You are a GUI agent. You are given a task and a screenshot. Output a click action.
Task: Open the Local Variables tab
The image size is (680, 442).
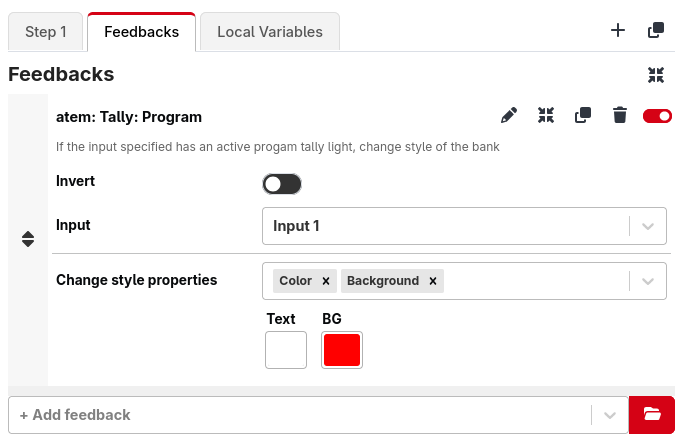pos(270,32)
